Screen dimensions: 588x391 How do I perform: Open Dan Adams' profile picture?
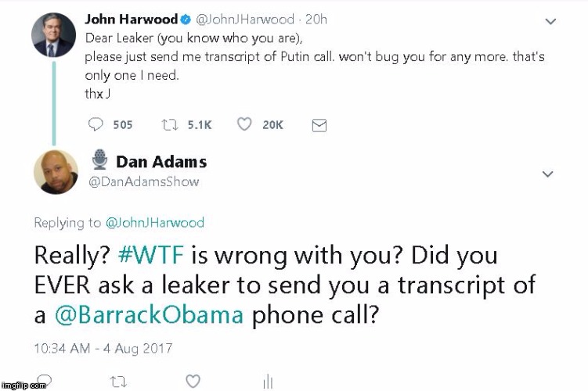point(56,172)
